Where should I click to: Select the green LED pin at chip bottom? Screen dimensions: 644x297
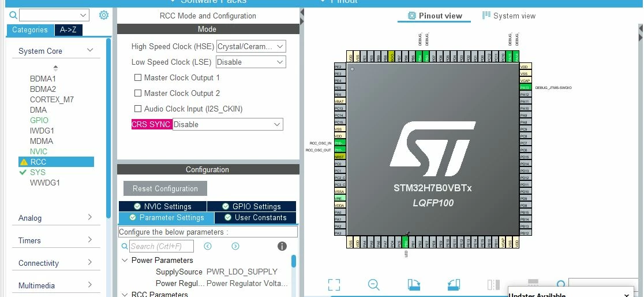click(405, 242)
